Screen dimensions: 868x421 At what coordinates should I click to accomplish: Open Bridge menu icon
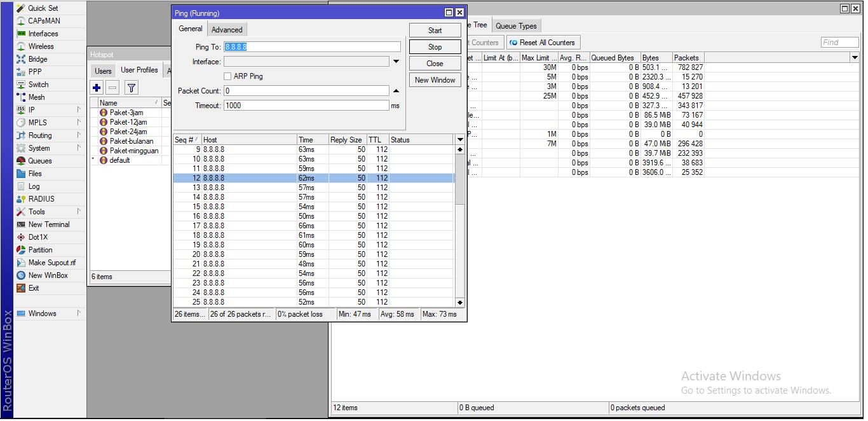(22, 59)
